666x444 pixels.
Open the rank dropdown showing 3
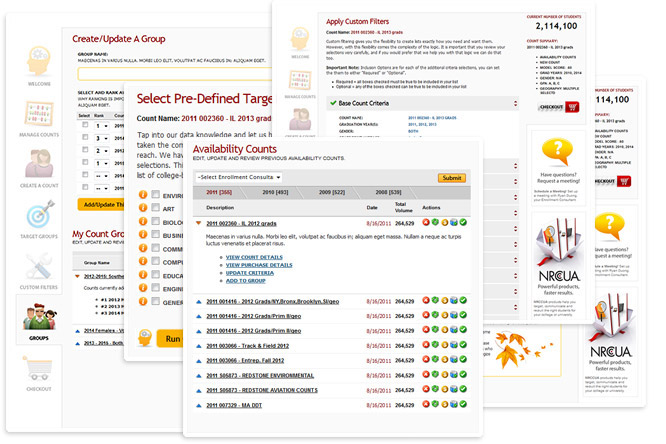click(x=102, y=138)
